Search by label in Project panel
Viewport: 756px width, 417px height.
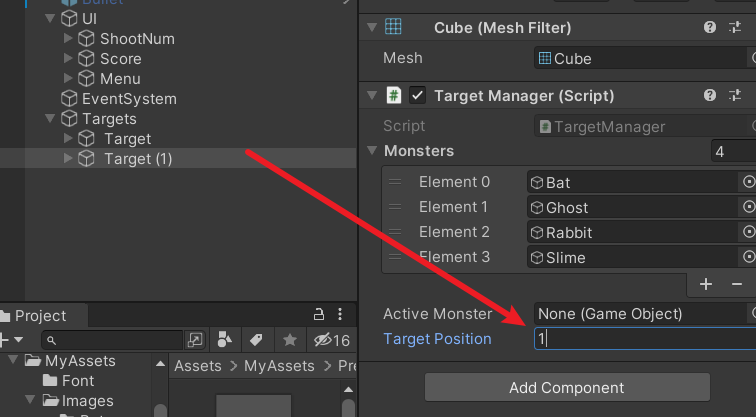tap(256, 340)
